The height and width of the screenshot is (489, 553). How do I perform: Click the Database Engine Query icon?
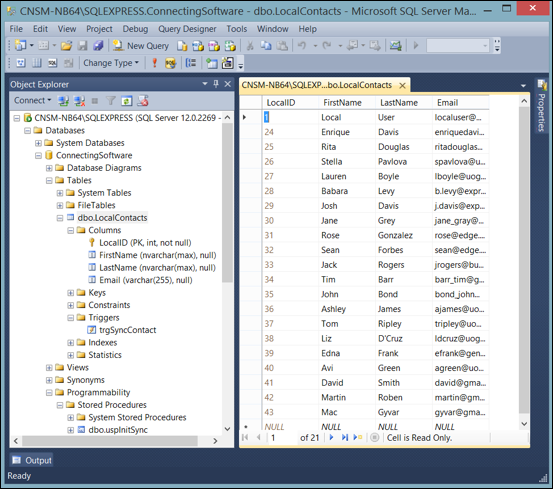pyautogui.click(x=182, y=46)
